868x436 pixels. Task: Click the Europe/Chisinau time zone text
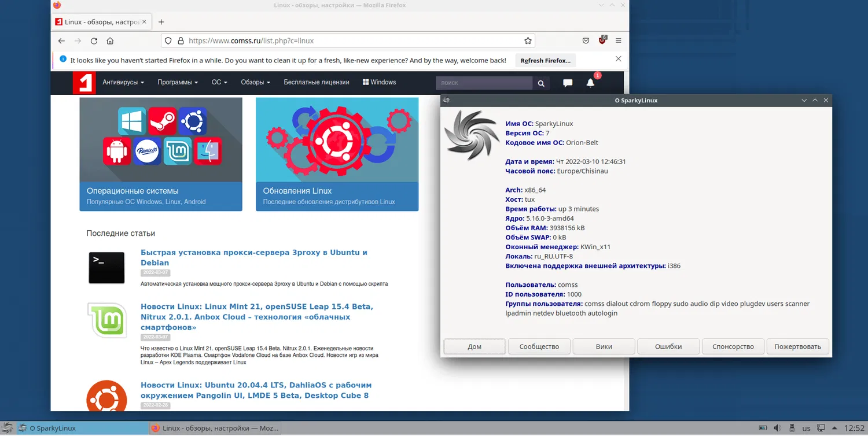582,171
